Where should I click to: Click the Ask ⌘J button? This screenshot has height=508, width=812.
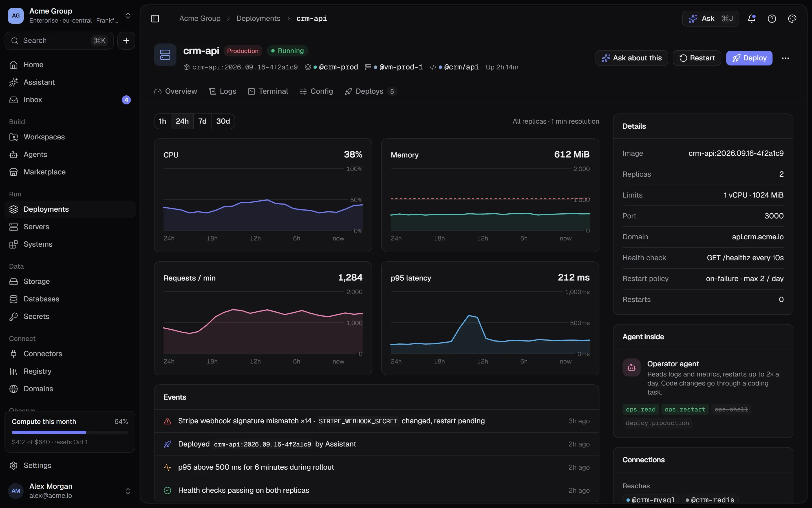click(x=711, y=18)
